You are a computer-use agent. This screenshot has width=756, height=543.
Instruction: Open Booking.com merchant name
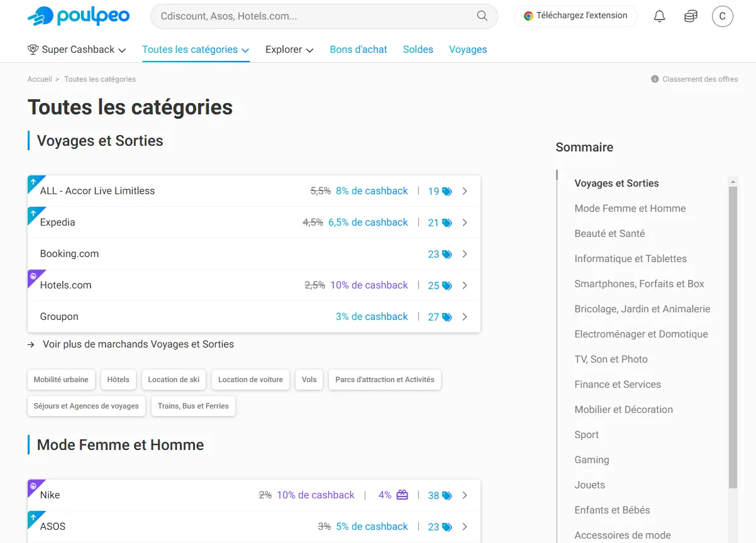point(69,254)
